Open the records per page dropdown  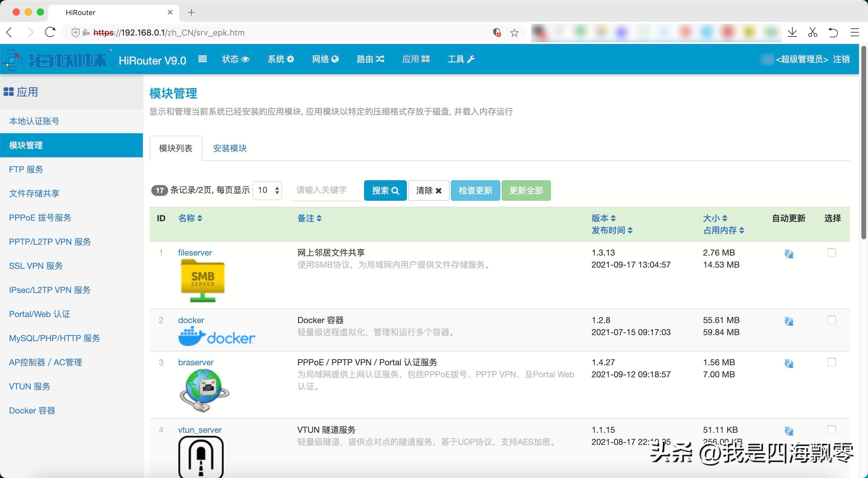point(268,190)
